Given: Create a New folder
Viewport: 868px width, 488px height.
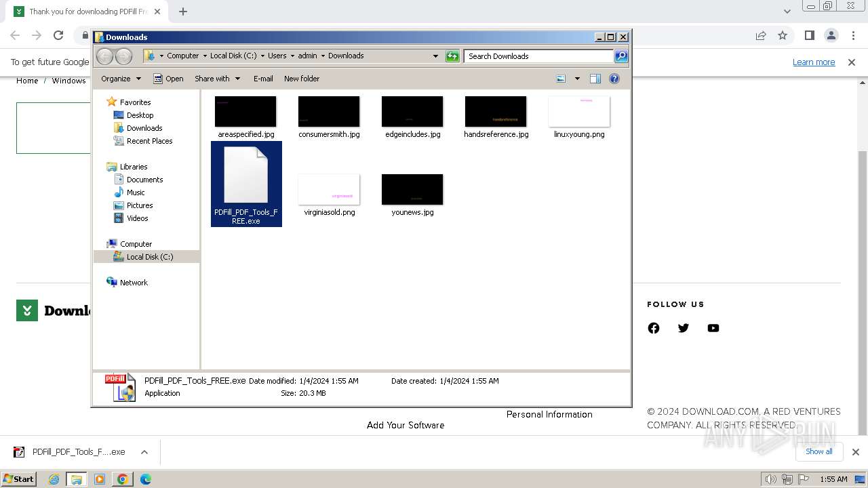Looking at the screenshot, I should tap(302, 79).
